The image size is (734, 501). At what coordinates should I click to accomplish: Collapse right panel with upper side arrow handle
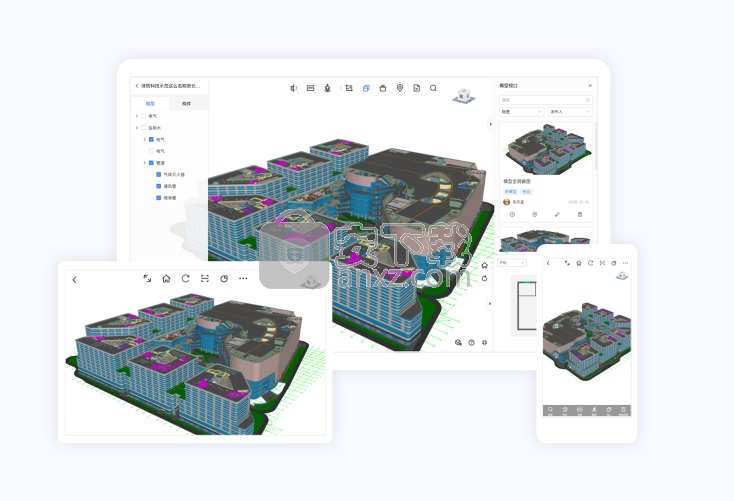[x=491, y=125]
